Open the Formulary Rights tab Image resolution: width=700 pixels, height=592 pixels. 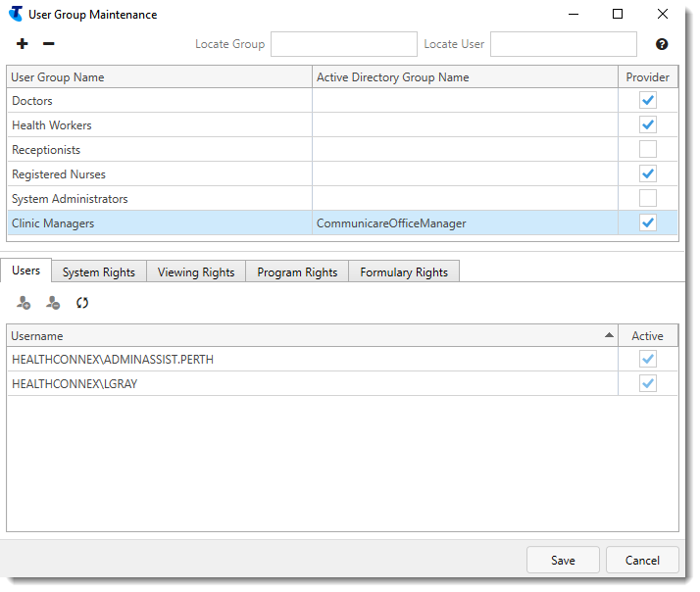(404, 271)
